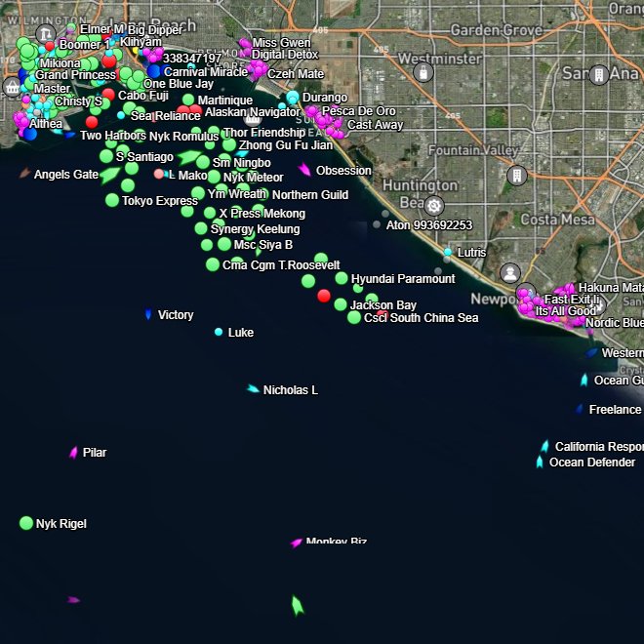Click the 338347197 vessel label
The height and width of the screenshot is (644, 644).
pos(192,59)
